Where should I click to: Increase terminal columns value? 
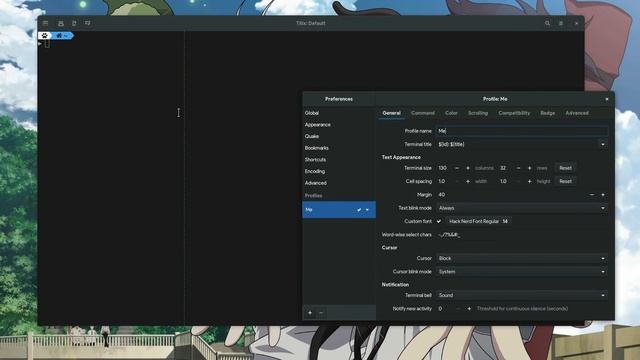tap(468, 168)
